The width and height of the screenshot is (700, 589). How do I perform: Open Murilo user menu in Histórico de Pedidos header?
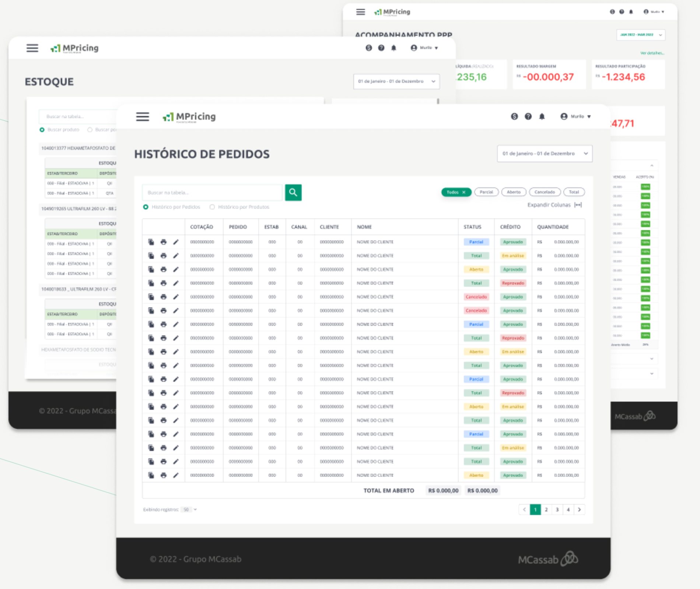tap(575, 116)
